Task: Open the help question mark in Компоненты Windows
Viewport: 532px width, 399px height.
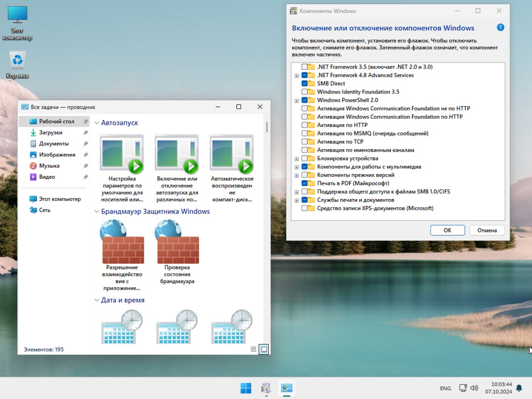Action: pos(500,27)
